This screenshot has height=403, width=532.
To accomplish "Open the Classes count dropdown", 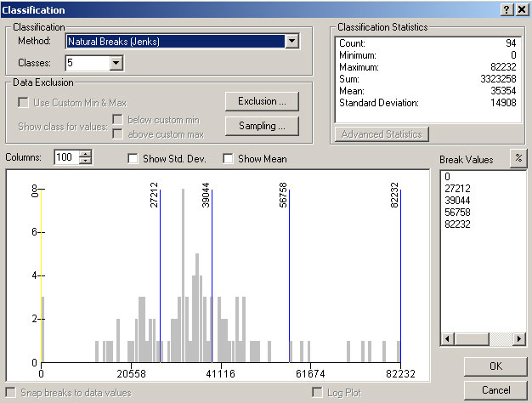I will 116,63.
